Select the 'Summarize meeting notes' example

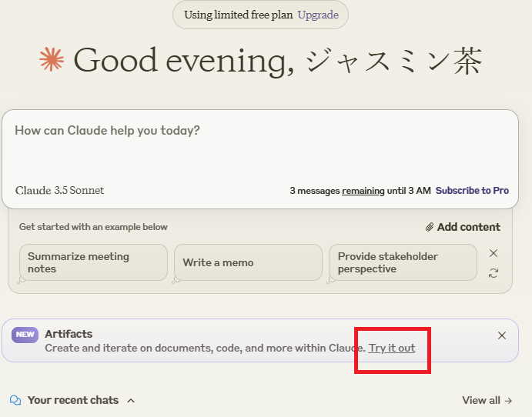(93, 262)
